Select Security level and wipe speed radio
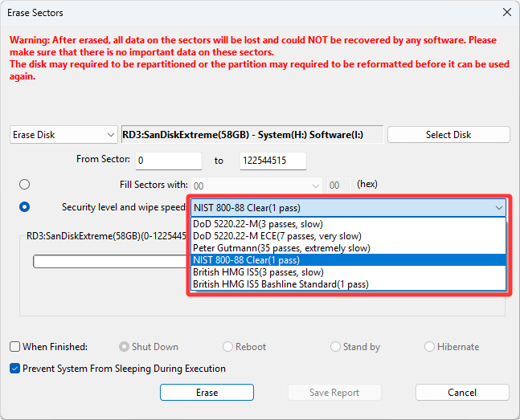The width and height of the screenshot is (520, 420). [25, 206]
